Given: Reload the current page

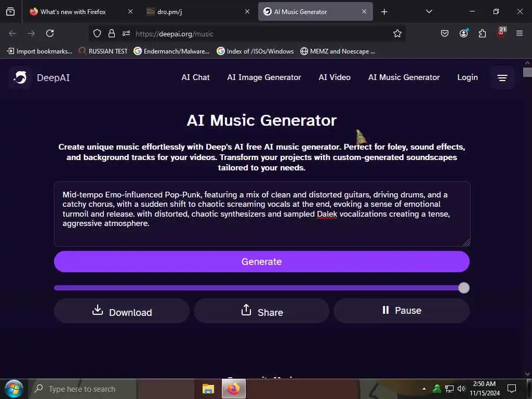Looking at the screenshot, I should [x=50, y=33].
